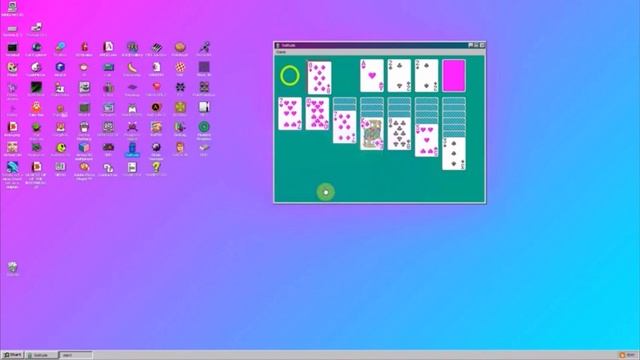640x360 pixels.
Task: Select the eight of clubs tableau card
Action: (399, 133)
